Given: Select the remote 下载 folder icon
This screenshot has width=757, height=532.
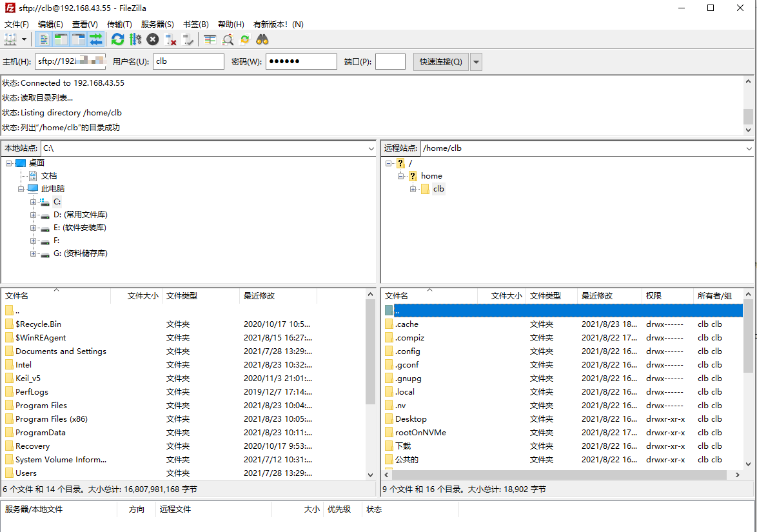Looking at the screenshot, I should (389, 446).
